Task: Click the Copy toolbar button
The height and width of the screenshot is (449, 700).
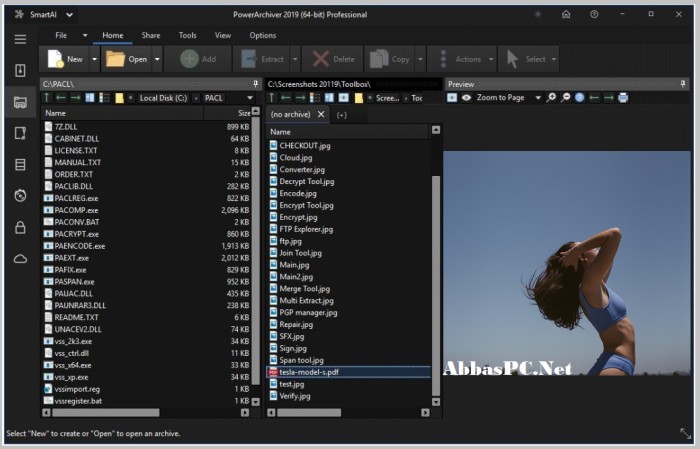Action: point(390,59)
